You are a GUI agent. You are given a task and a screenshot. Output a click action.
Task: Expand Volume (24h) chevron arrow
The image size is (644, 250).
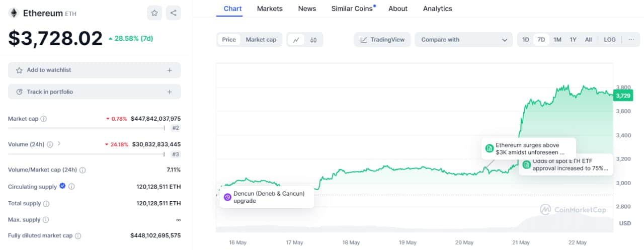tap(59, 144)
